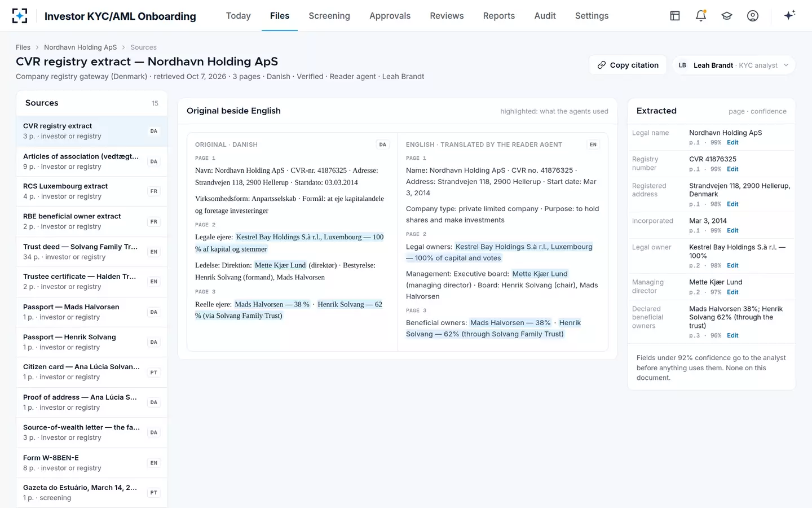Open the layout panel icon
Screen dimensions: 812x508
[675, 16]
